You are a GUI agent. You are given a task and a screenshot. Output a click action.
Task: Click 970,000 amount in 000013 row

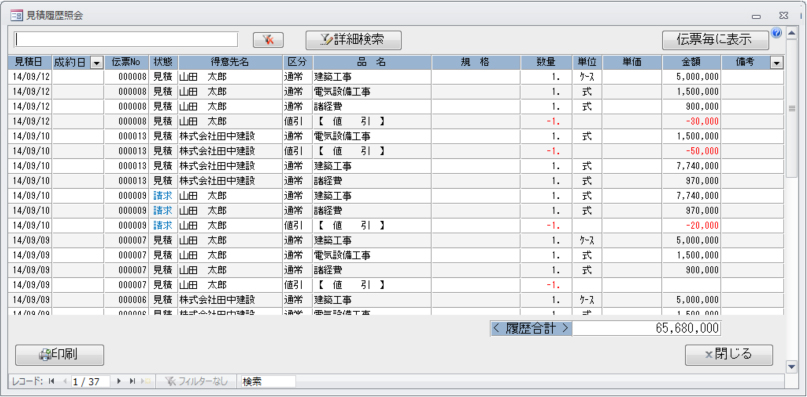pos(691,181)
